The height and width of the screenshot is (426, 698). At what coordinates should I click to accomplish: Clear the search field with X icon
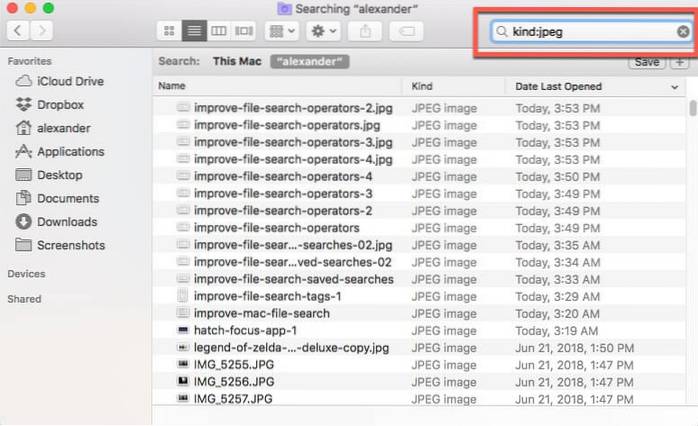(682, 32)
